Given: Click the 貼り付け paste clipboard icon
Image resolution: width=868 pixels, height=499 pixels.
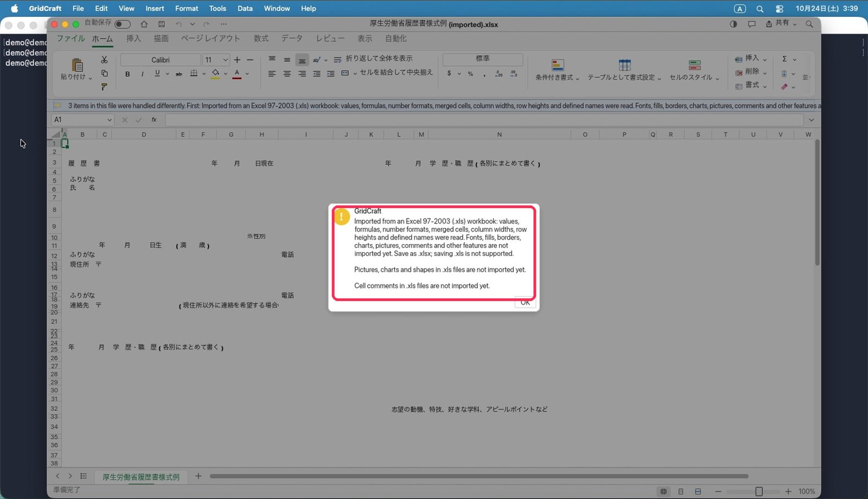Looking at the screenshot, I should 77,65.
